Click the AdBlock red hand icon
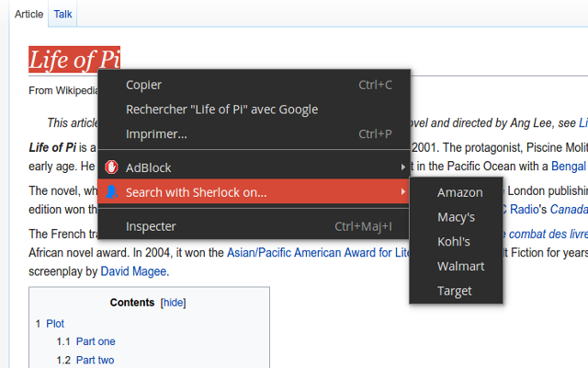Image resolution: width=588 pixels, height=368 pixels. pos(112,167)
